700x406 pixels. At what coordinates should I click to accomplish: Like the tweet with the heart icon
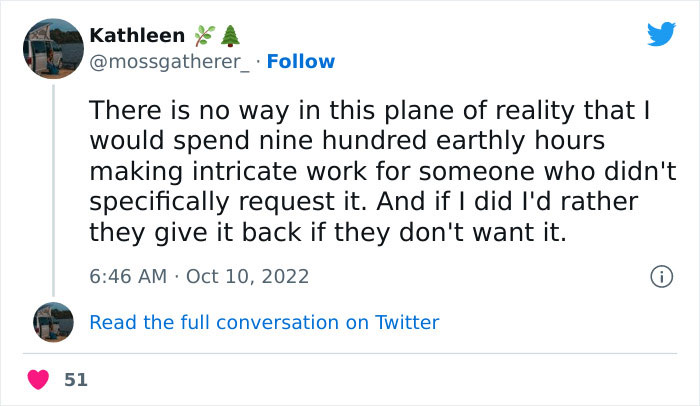click(x=38, y=380)
